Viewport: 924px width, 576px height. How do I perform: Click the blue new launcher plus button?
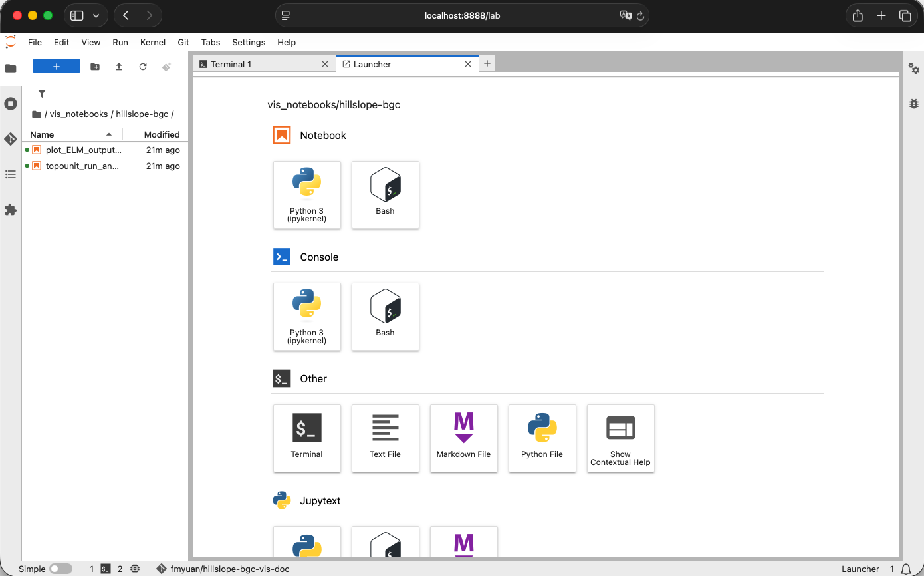click(x=57, y=67)
